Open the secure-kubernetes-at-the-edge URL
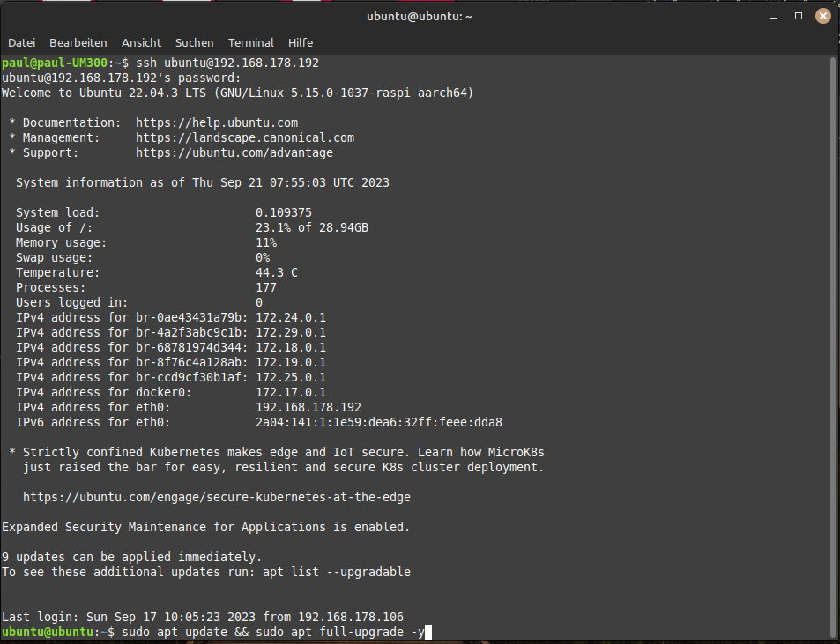 (217, 497)
